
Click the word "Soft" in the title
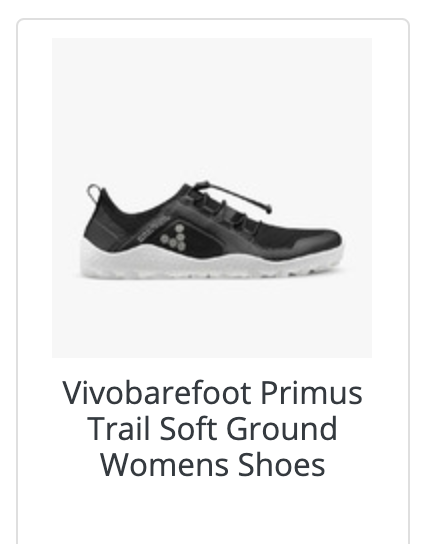coord(189,429)
